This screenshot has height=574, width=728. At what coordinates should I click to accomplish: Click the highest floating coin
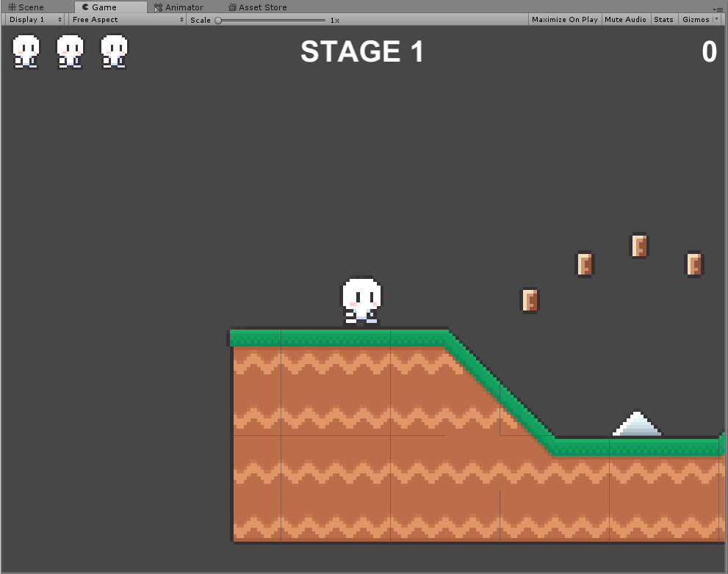[639, 245]
